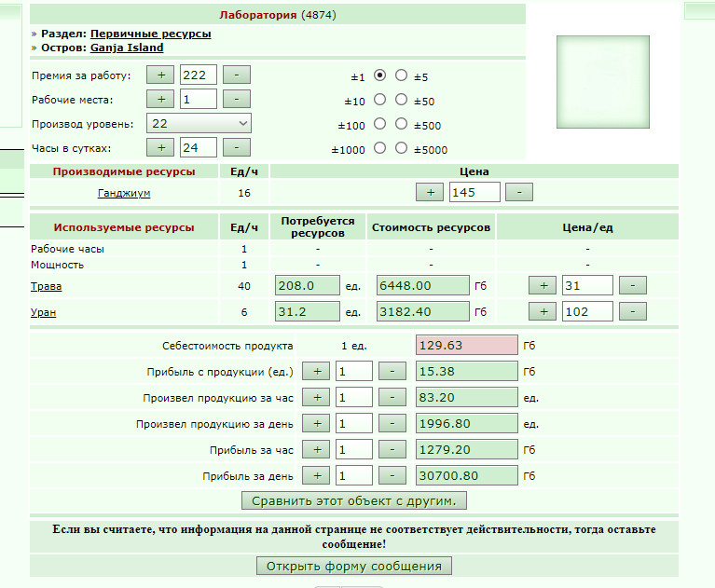Click Прибыль за день quantity field

point(354,475)
